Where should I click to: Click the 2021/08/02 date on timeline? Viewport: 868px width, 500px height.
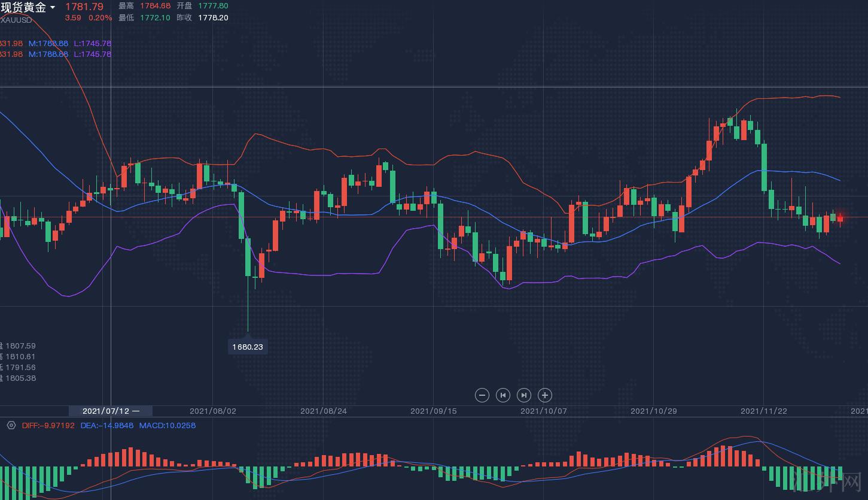[x=213, y=411]
